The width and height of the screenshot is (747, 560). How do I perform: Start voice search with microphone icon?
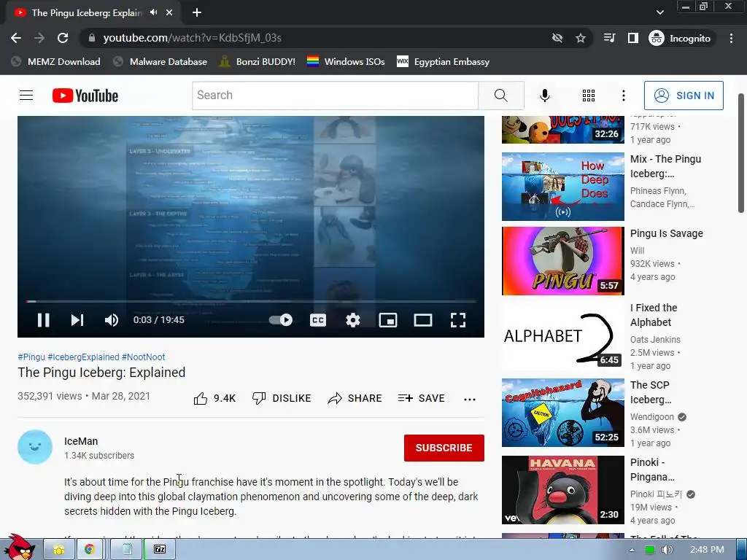coord(544,96)
